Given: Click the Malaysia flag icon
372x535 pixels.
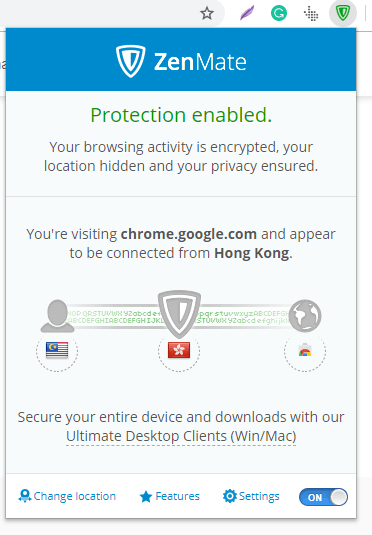Looking at the screenshot, I should pyautogui.click(x=57, y=350).
